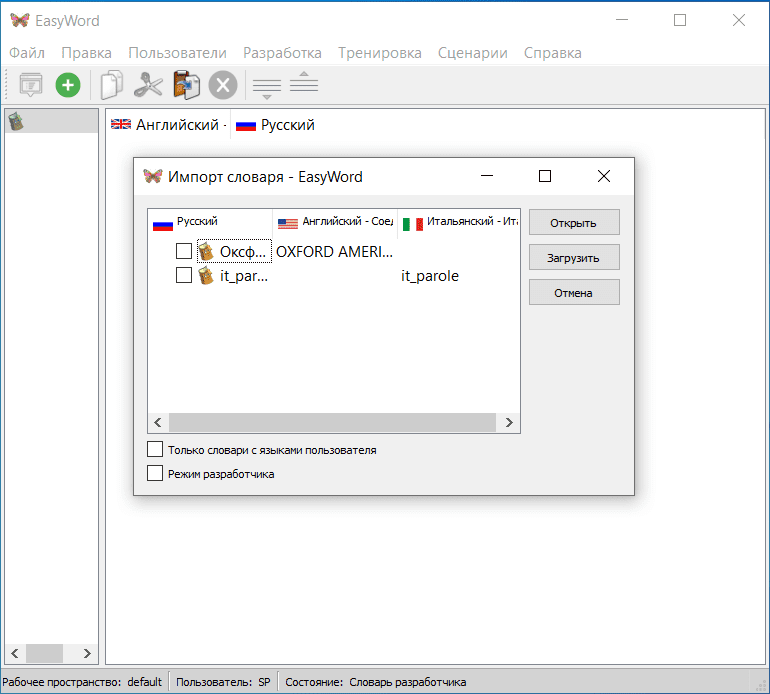Select the it_par... row name
Image resolution: width=770 pixels, height=694 pixels.
point(244,276)
